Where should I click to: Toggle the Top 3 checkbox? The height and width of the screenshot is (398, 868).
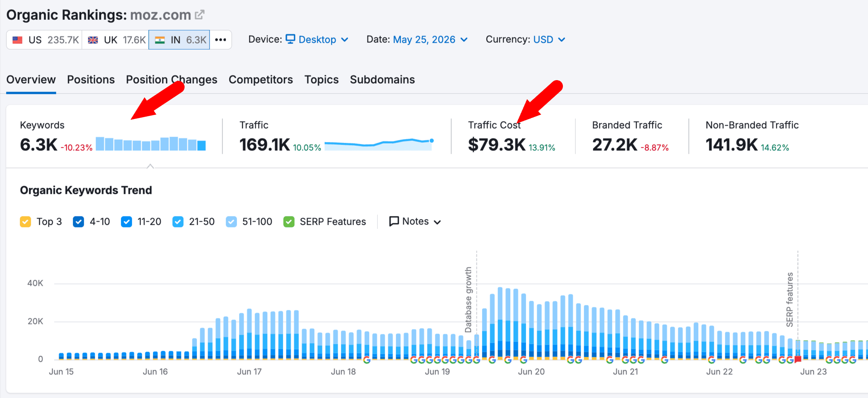pyautogui.click(x=26, y=222)
